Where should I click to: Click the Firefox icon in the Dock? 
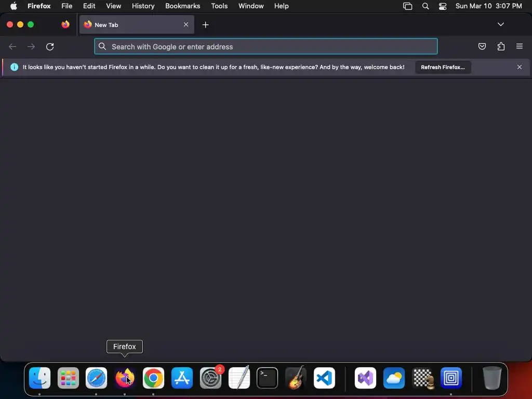pos(125,378)
